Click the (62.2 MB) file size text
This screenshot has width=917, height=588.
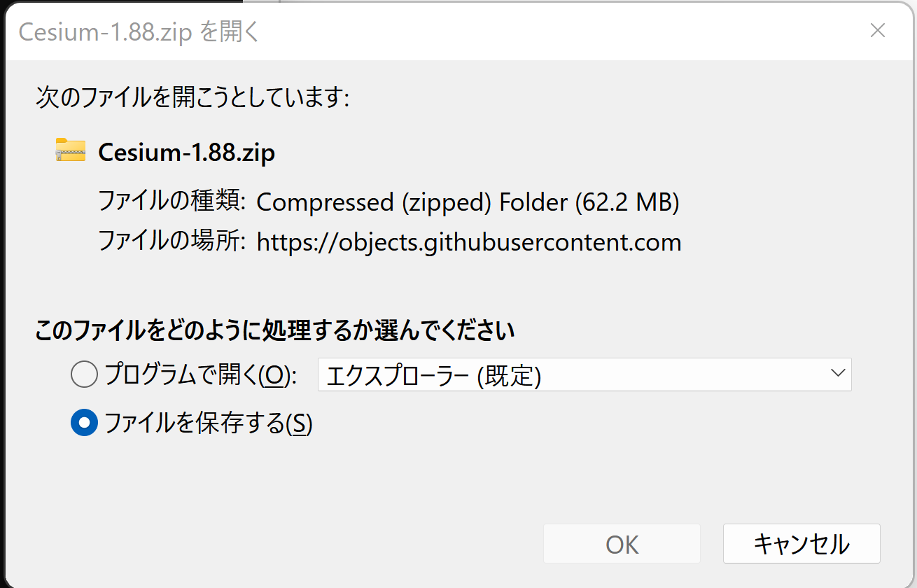[627, 202]
